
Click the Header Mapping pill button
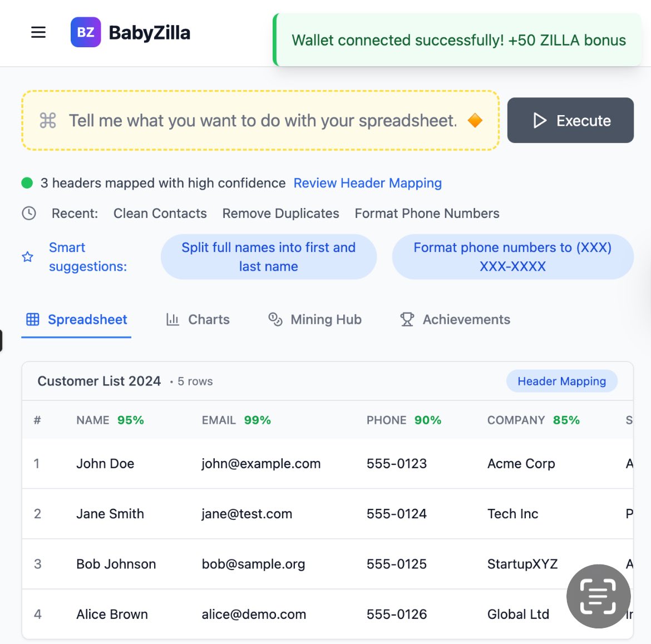pyautogui.click(x=562, y=381)
